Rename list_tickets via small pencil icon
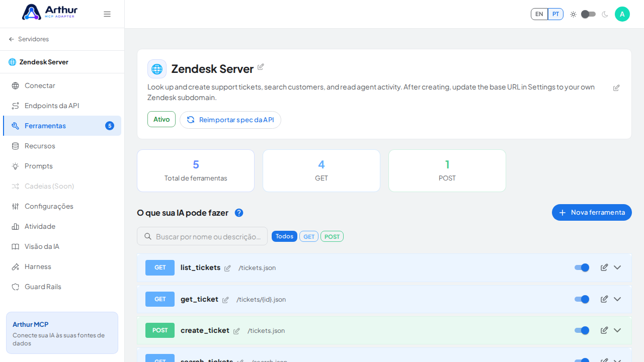The width and height of the screenshot is (644, 362). click(x=227, y=268)
